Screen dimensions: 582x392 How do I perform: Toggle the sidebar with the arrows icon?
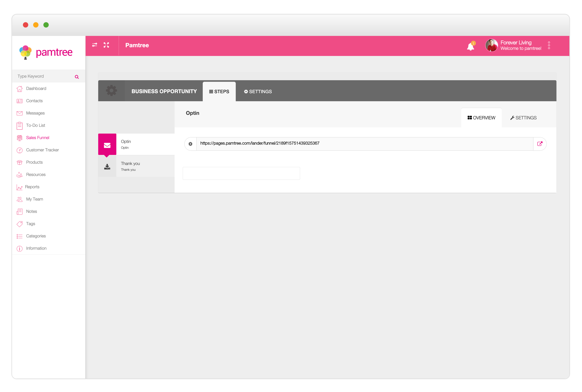click(94, 45)
